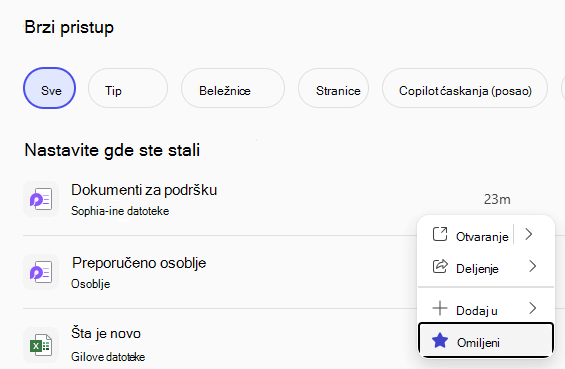Switch to the Stranice filter
565x369 pixels.
pos(333,88)
